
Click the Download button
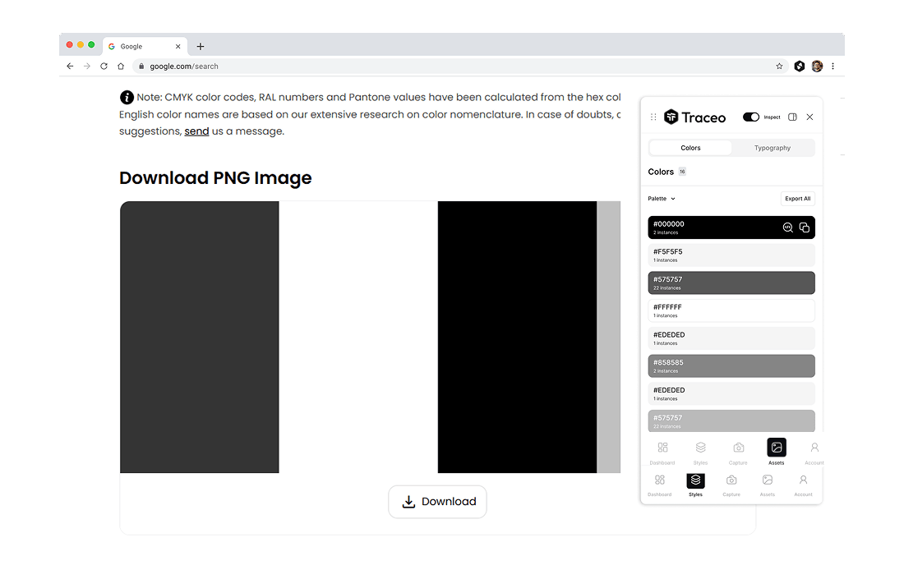click(x=437, y=502)
